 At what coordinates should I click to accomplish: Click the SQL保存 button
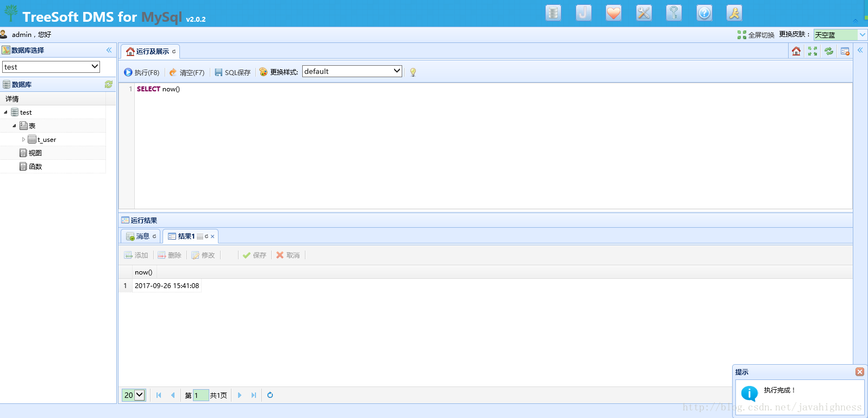(233, 72)
